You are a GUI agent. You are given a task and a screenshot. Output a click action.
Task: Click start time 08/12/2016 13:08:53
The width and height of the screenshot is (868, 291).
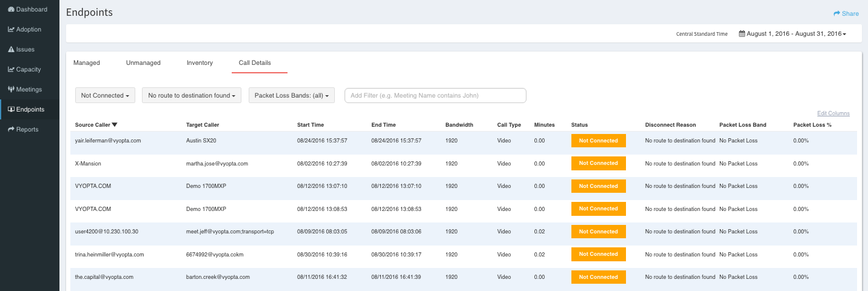tap(322, 209)
